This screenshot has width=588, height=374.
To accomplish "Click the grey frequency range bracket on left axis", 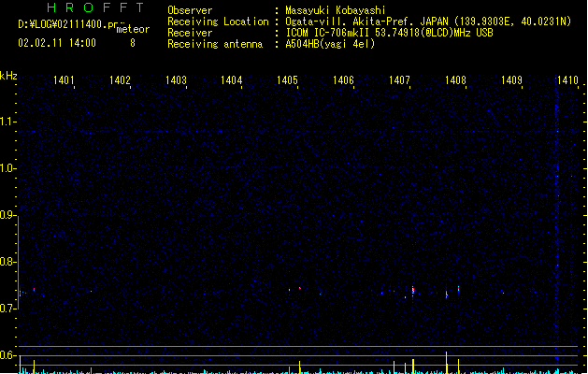I will pyautogui.click(x=19, y=263).
